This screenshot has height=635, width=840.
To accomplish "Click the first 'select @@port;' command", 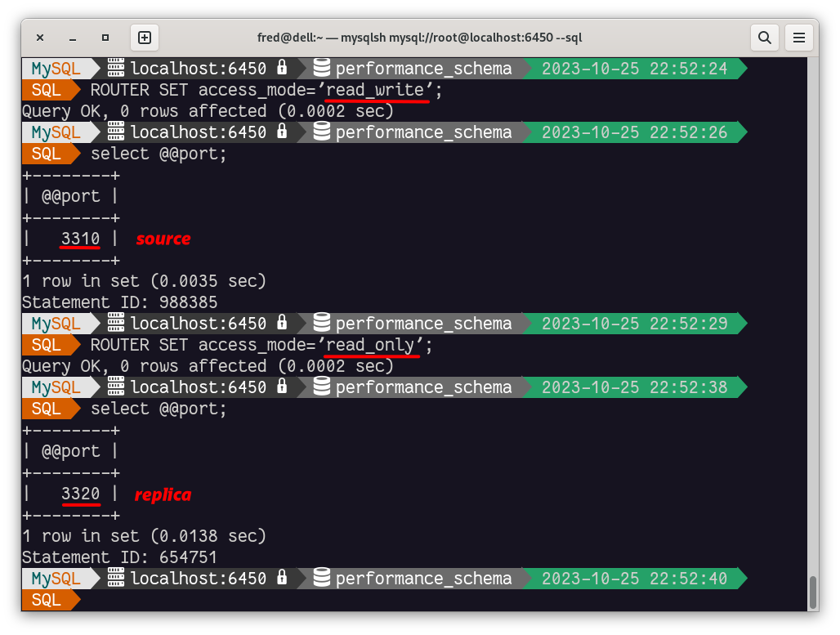I will coord(159,154).
